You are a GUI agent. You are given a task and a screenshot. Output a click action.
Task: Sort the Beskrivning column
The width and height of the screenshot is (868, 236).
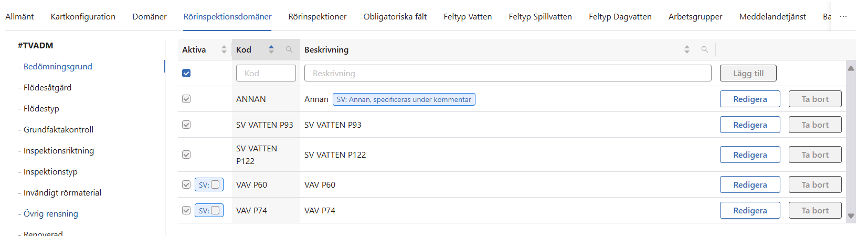(687, 49)
